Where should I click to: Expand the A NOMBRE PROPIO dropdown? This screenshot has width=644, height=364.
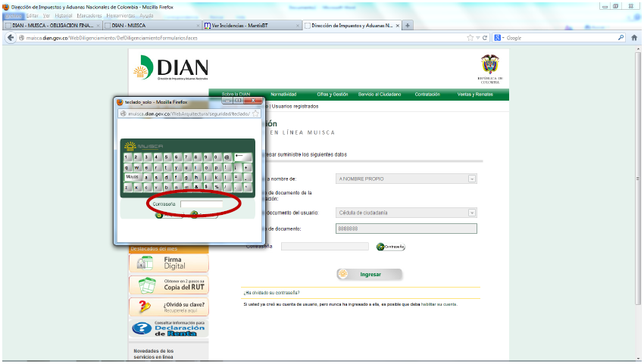tap(472, 179)
